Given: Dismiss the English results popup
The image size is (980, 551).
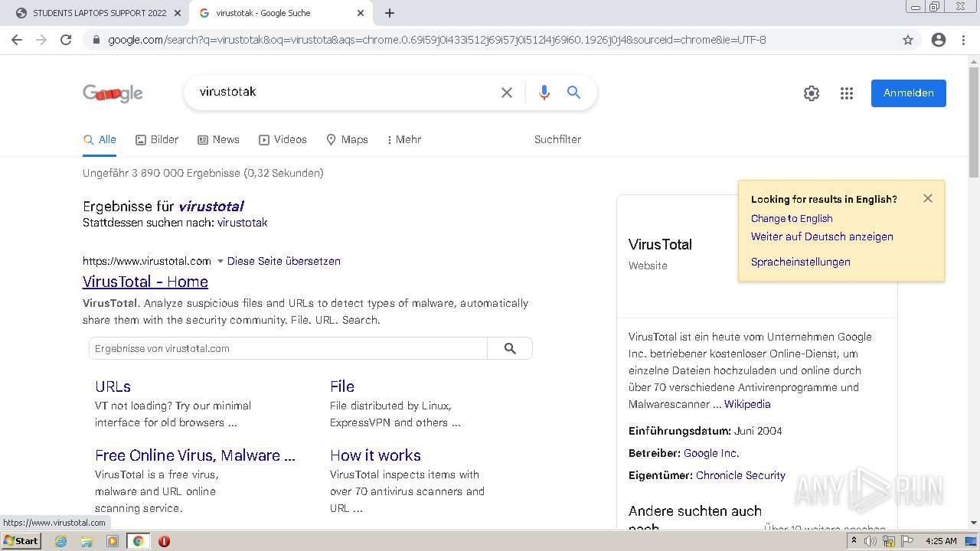Looking at the screenshot, I should click(928, 198).
